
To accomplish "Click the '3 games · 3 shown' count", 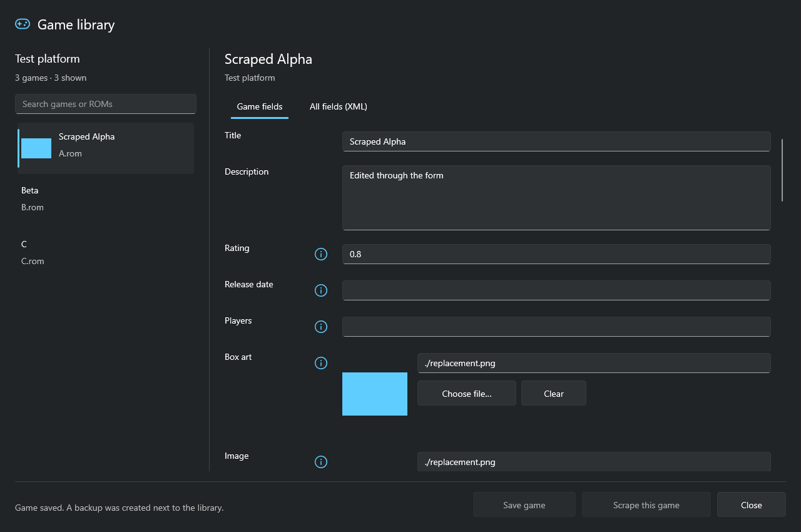I will 51,78.
